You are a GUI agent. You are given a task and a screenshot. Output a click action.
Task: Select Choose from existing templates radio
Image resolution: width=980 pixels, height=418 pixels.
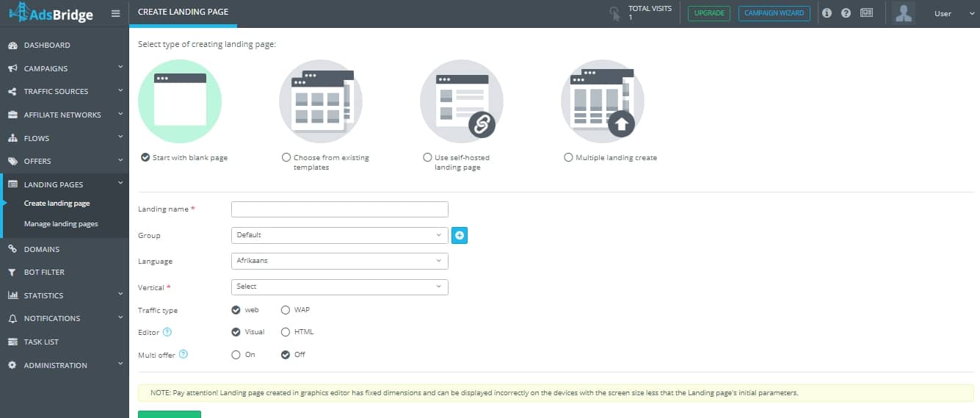286,157
